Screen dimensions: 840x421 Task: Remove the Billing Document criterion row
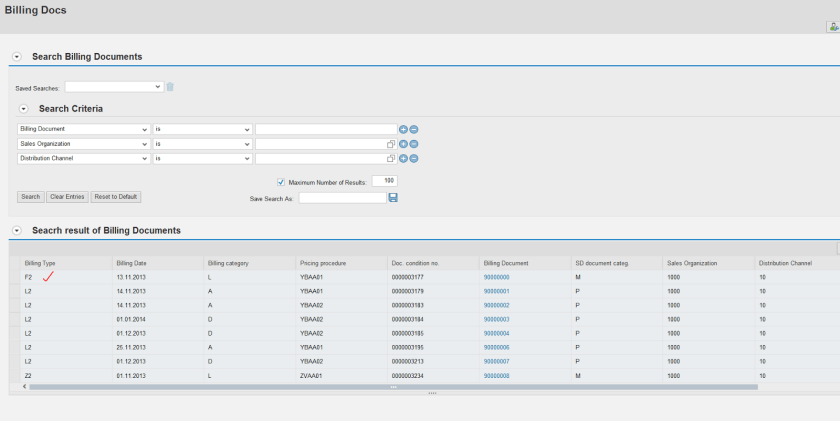[413, 129]
